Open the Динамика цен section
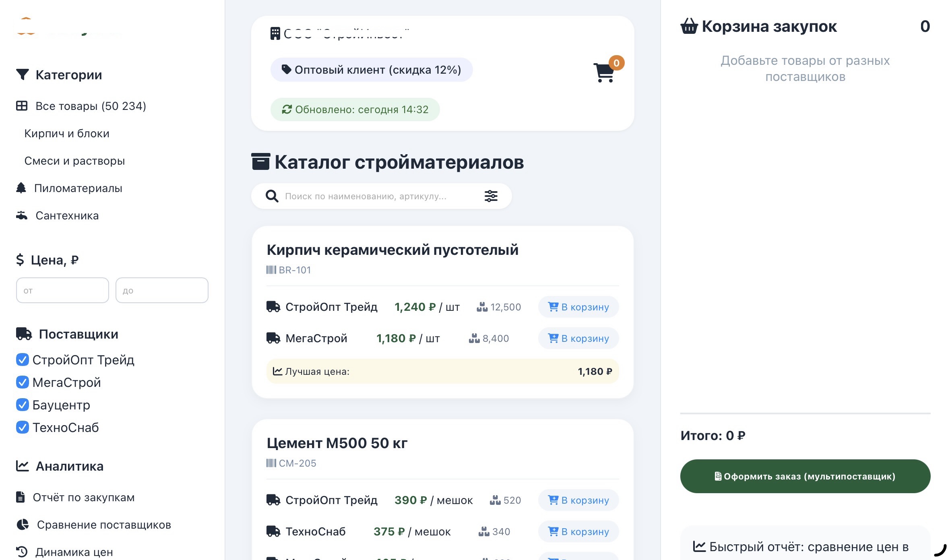950x560 pixels. [x=74, y=552]
